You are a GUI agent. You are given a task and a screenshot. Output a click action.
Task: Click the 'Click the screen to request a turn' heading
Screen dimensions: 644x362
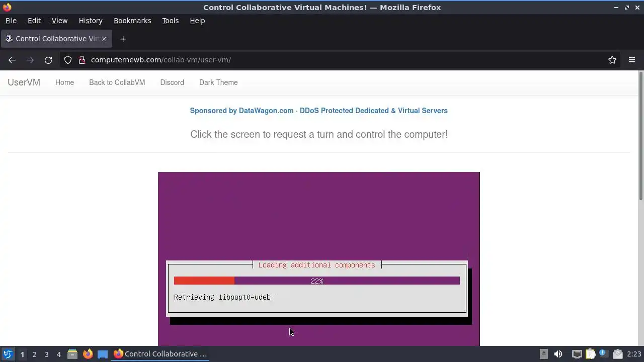click(x=319, y=134)
